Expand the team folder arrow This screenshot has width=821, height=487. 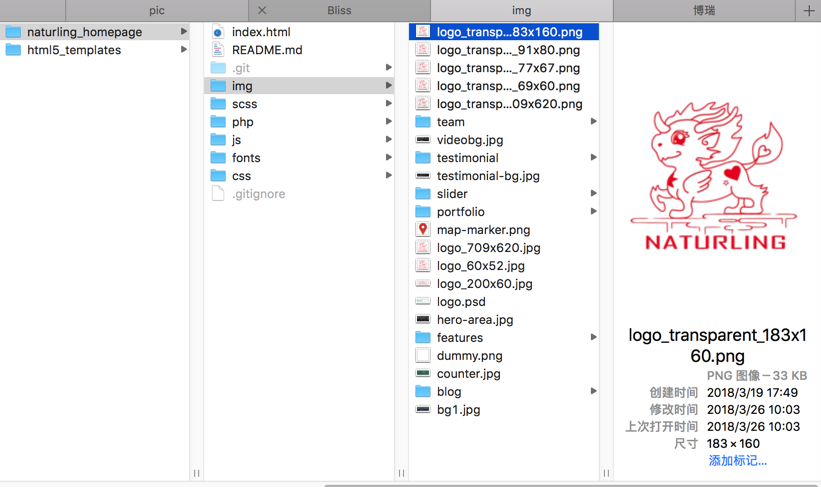(594, 121)
